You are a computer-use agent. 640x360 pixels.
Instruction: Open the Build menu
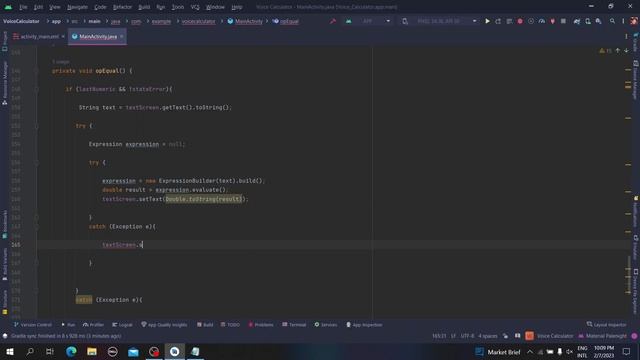144,7
